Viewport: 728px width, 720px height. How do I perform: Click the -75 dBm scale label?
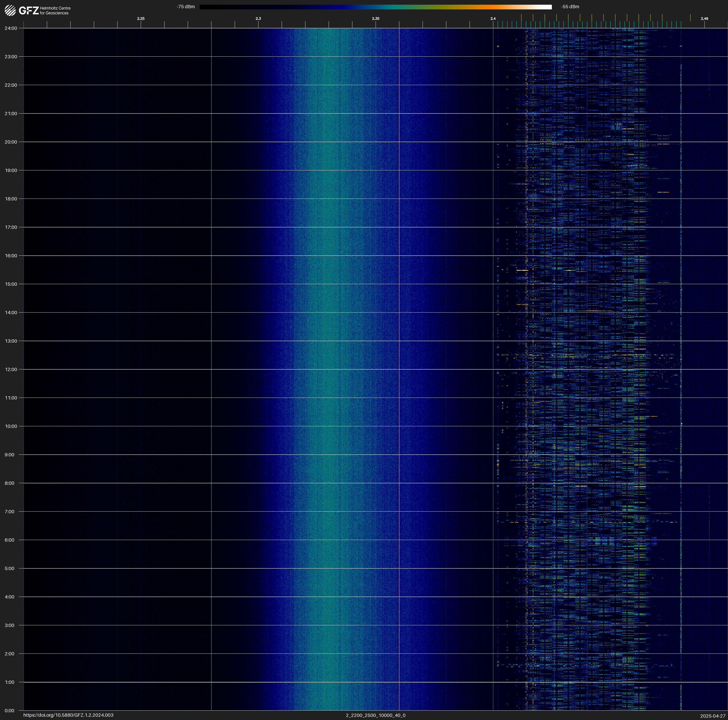186,7
